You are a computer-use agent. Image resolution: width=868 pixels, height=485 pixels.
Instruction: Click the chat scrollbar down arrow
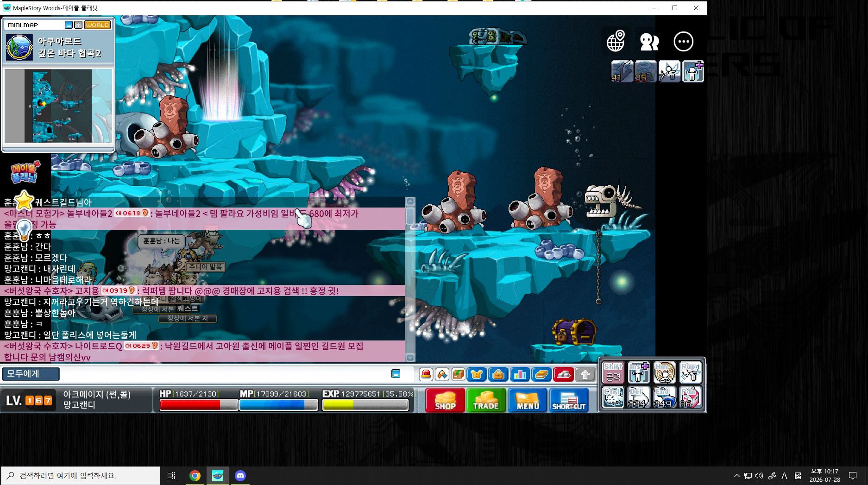pos(410,358)
